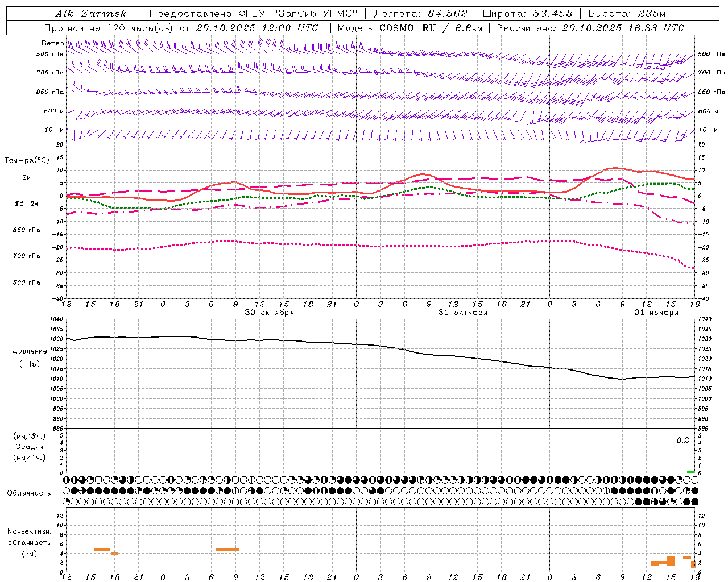Click the 'Td 2м' dew point legend label
Screen dimensions: 728x582
pyautogui.click(x=27, y=203)
